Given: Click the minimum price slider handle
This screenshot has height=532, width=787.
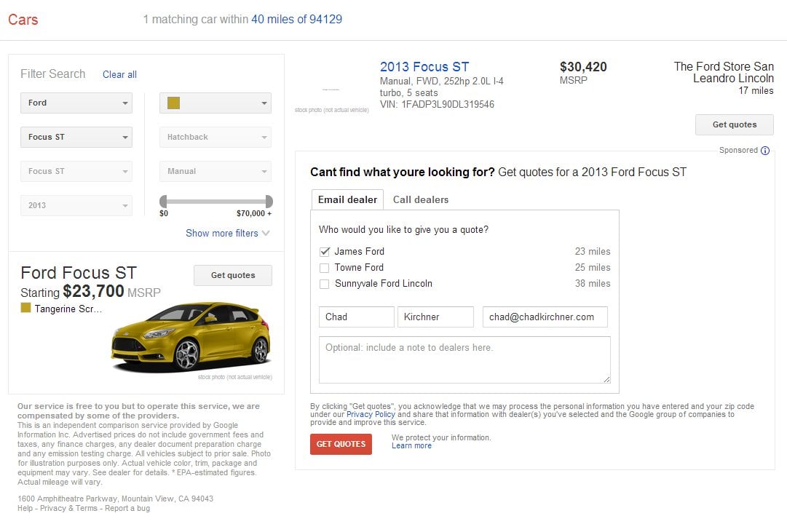Looking at the screenshot, I should click(163, 202).
